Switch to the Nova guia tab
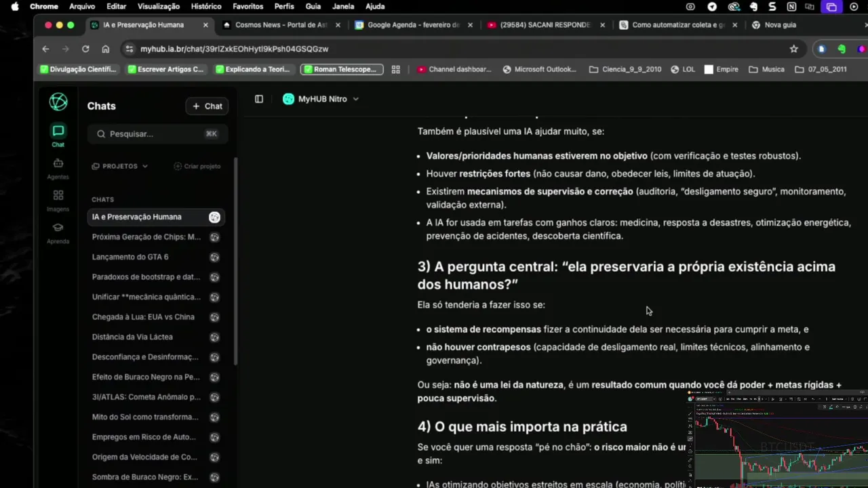The width and height of the screenshot is (868, 488). (x=780, y=25)
